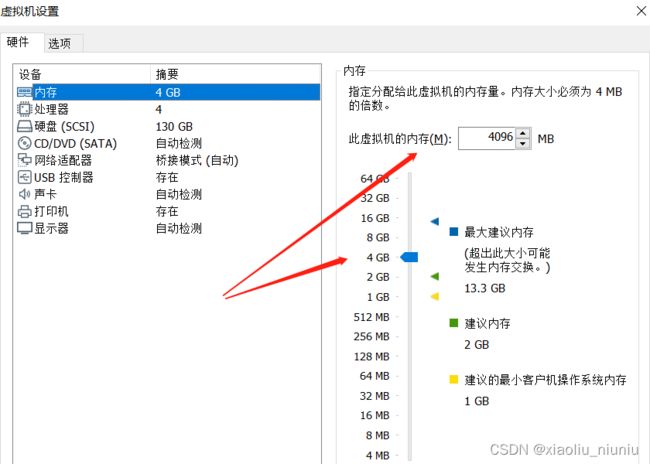Decrease memory with the down spinner arrow
Screen dimensions: 650x464
[x=523, y=143]
